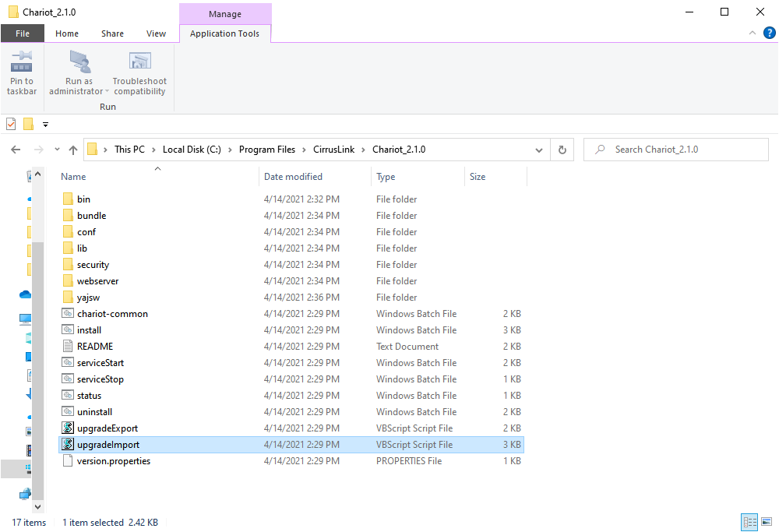Switch to Details view layout

tap(749, 522)
